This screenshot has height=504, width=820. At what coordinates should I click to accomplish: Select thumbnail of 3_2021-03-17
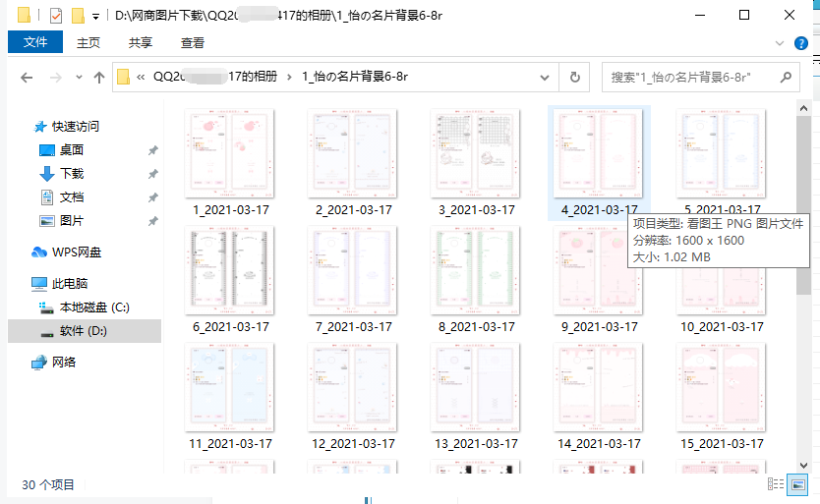click(x=475, y=153)
